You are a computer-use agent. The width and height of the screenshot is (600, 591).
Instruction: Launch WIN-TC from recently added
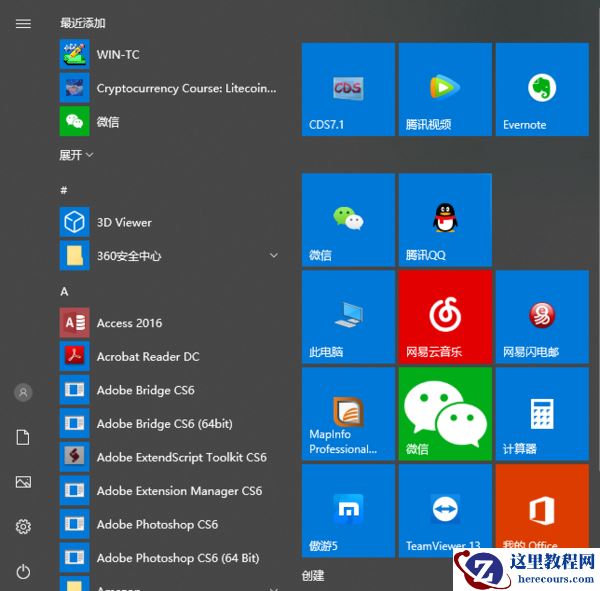click(x=168, y=54)
